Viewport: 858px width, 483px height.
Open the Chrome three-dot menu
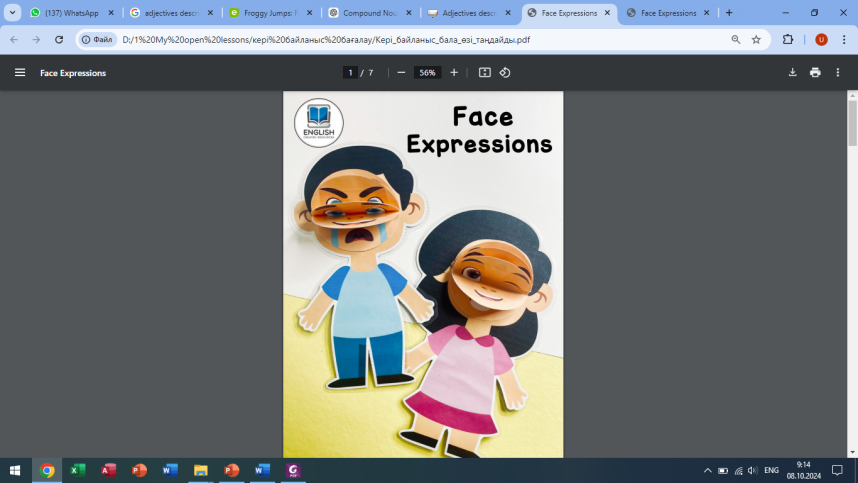844,39
